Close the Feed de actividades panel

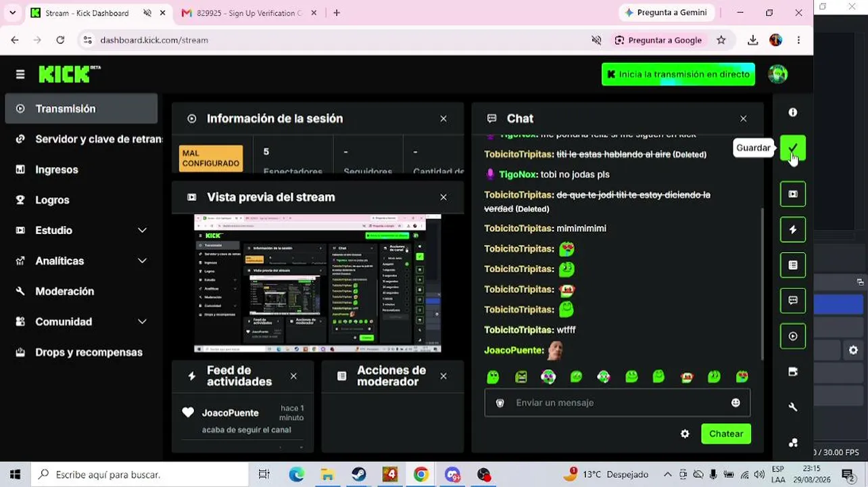point(293,375)
